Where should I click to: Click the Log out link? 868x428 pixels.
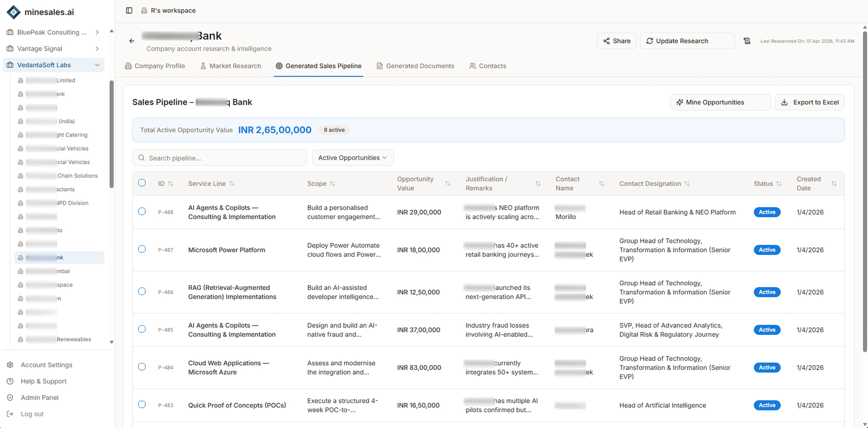point(32,414)
